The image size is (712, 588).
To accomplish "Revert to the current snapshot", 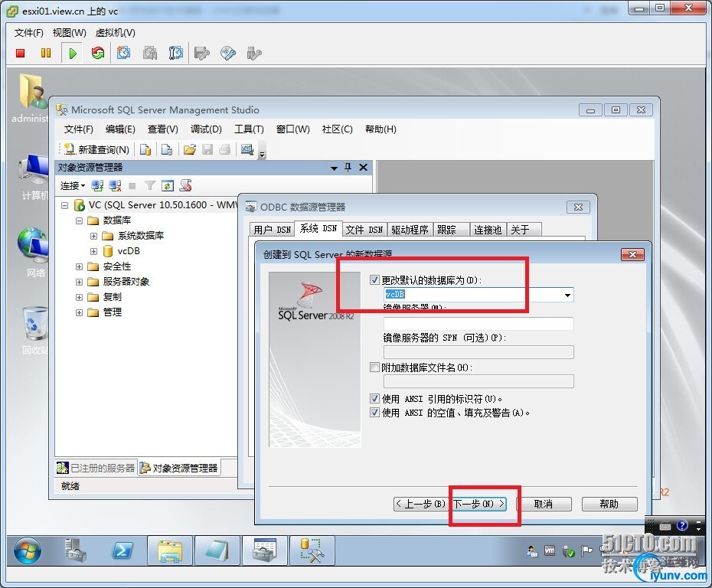I will coord(150,53).
